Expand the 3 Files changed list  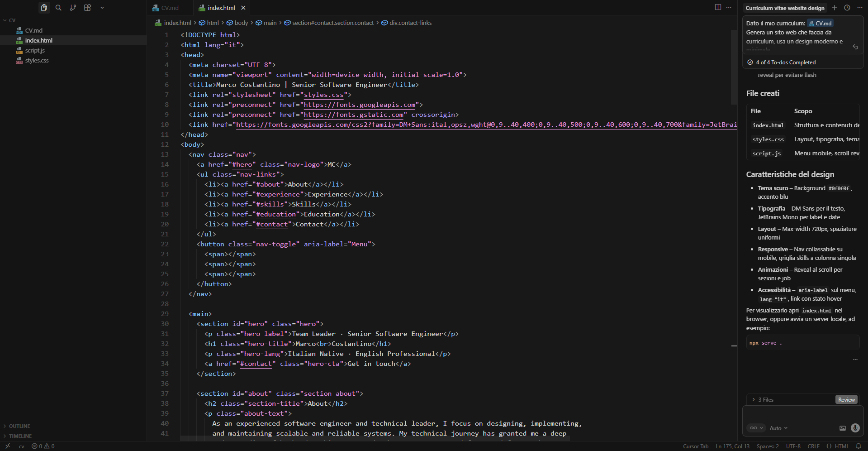point(765,399)
